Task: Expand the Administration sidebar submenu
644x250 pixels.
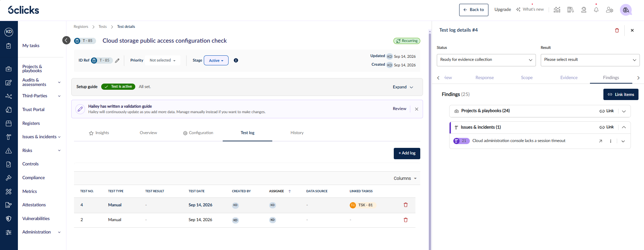Action: [59, 232]
